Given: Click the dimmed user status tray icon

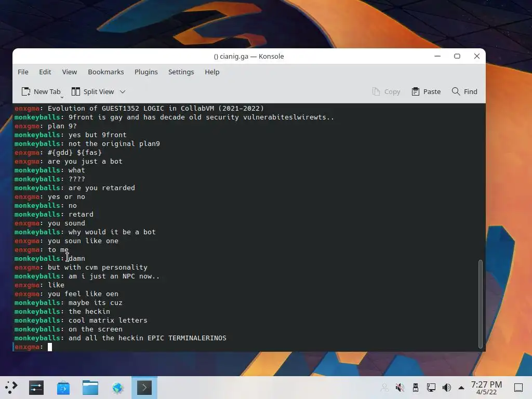Looking at the screenshot, I should (384, 388).
